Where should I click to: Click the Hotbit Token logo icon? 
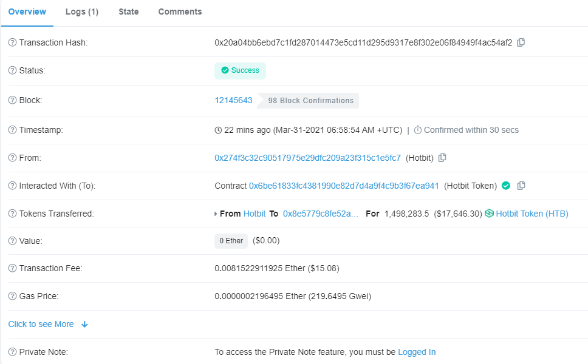[x=489, y=214]
